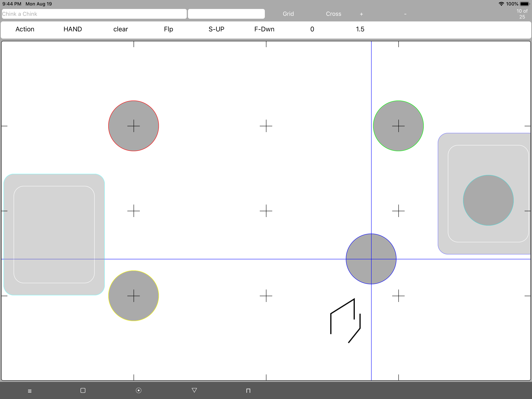The image size is (532, 399).
Task: Choose the S-UP option
Action: 216,29
